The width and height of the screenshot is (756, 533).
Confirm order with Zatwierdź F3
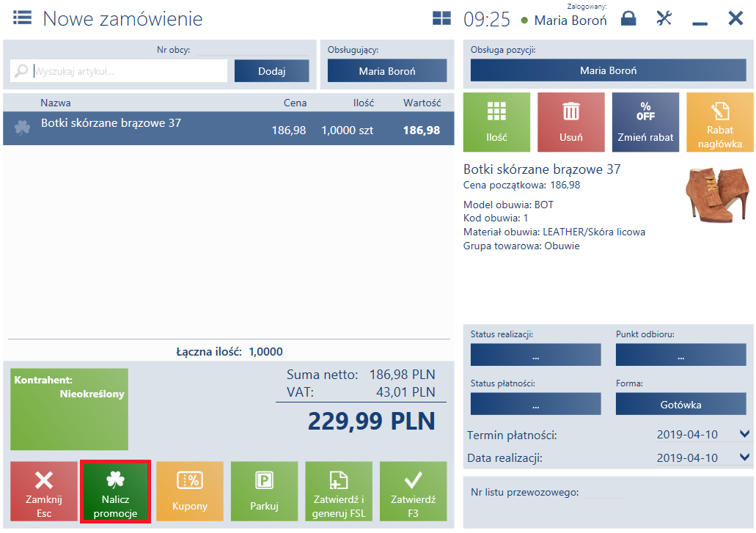point(413,491)
